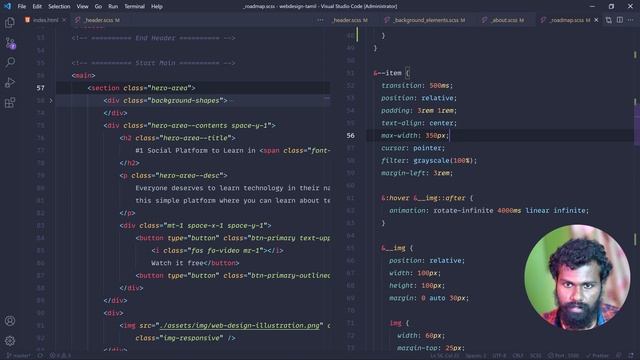This screenshot has width=640, height=360.
Task: Click the 'filter: grayscale(100%);' line
Action: pos(429,160)
